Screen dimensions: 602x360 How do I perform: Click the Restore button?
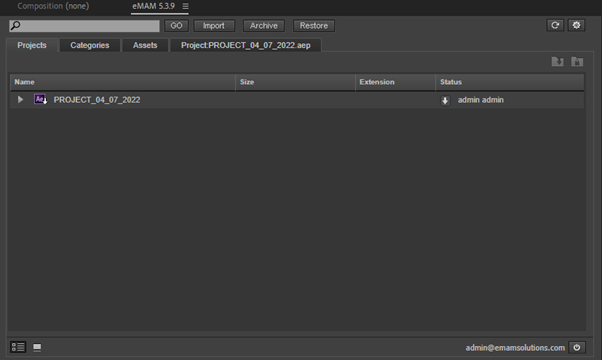click(314, 26)
